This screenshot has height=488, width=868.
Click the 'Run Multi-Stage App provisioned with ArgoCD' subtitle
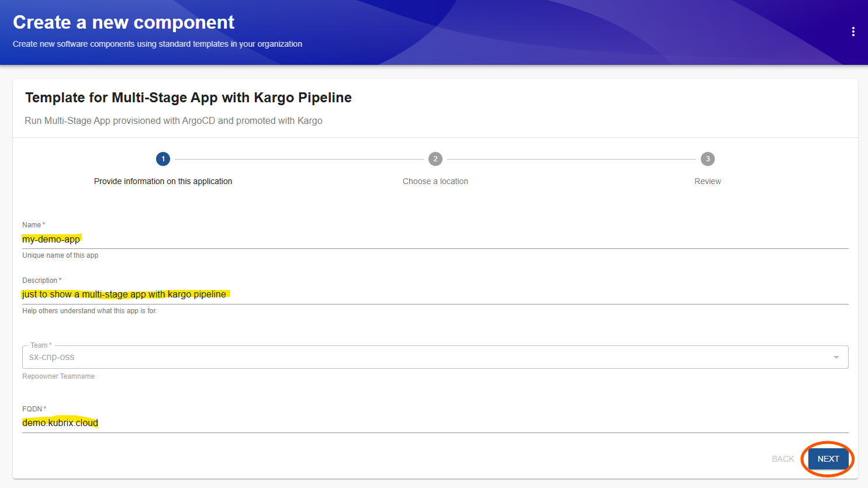click(x=174, y=120)
